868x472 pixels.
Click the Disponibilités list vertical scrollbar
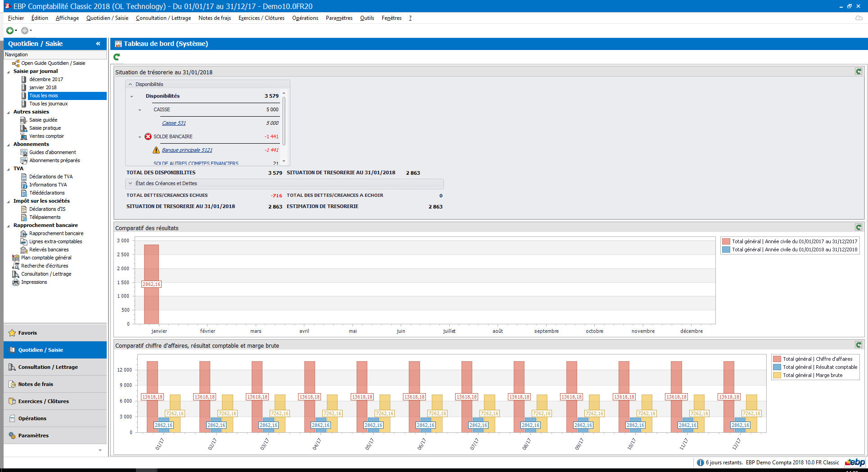click(x=284, y=120)
